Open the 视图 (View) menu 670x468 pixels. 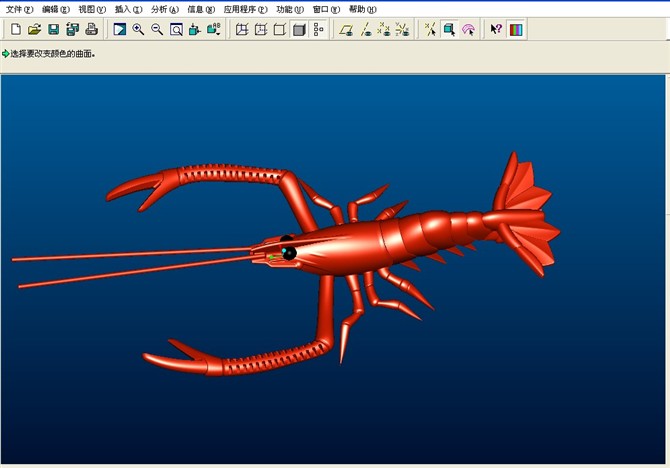click(92, 9)
